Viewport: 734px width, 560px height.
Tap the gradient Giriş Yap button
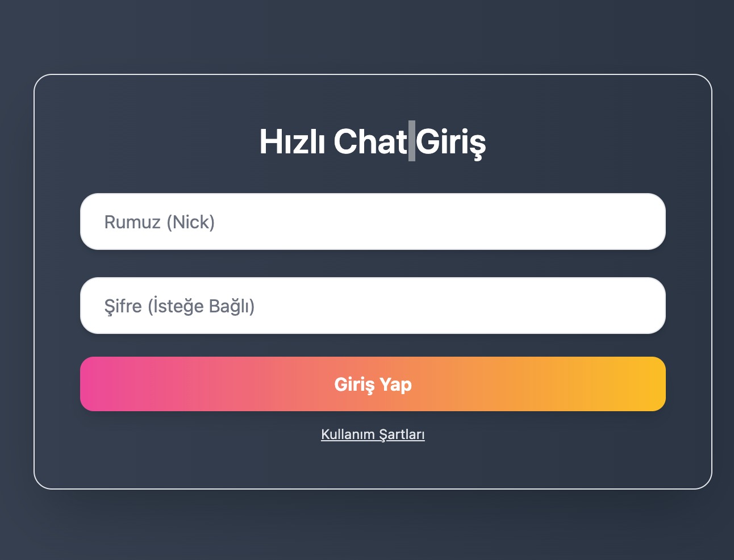[x=373, y=384]
